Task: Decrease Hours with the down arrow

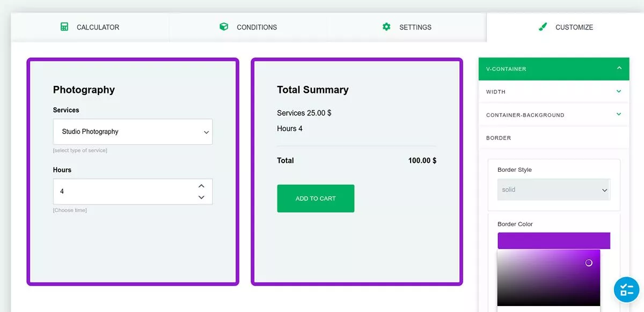Action: [x=201, y=197]
